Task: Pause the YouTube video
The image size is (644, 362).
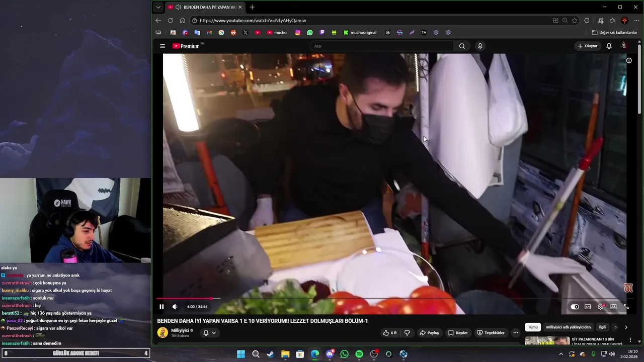Action: tap(162, 307)
